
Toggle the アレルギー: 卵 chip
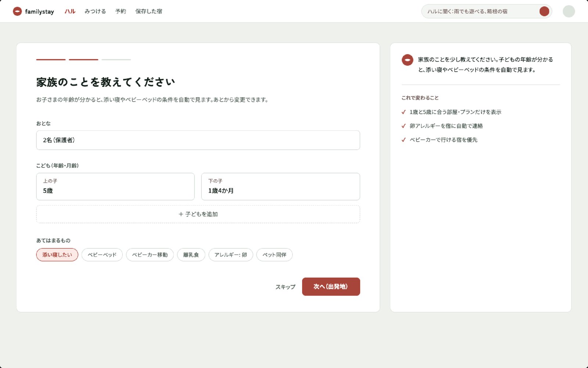(x=231, y=255)
